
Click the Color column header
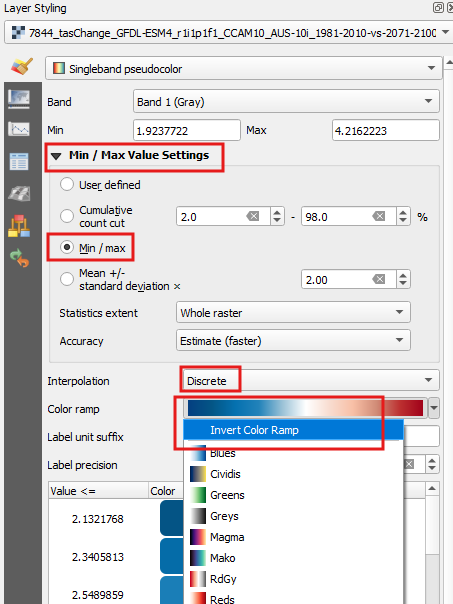coord(166,490)
